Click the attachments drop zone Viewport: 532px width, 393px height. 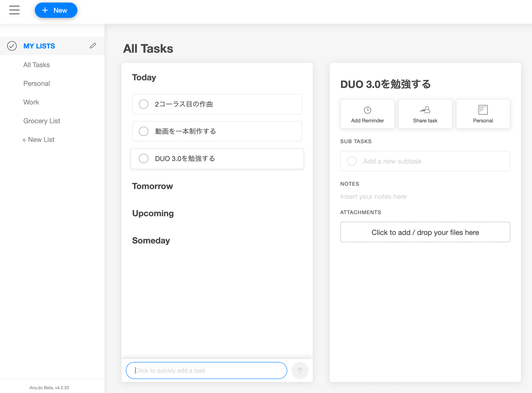pyautogui.click(x=425, y=232)
